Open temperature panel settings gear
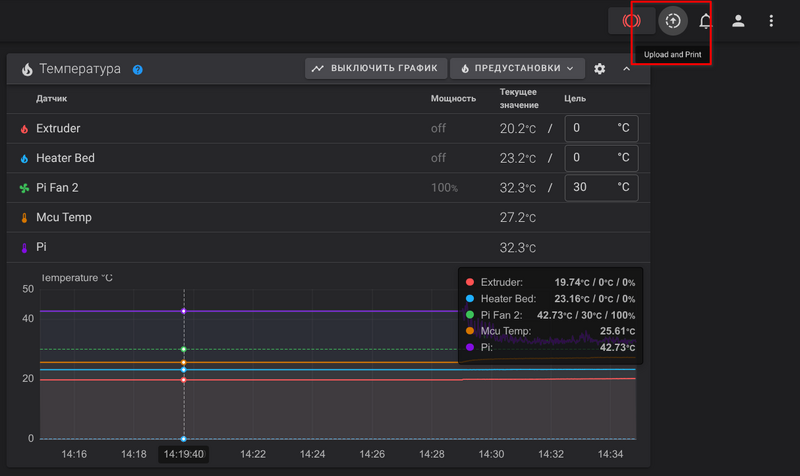This screenshot has width=800, height=476. (600, 69)
